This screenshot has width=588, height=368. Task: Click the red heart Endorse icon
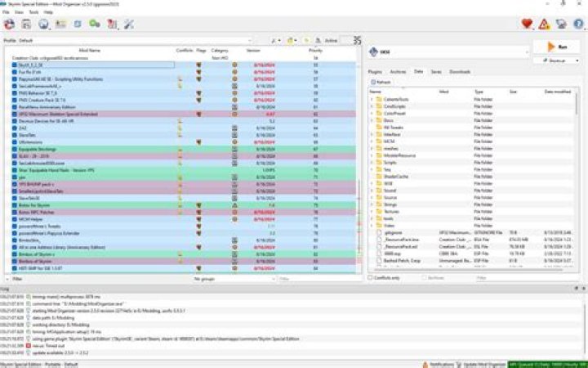pos(527,24)
